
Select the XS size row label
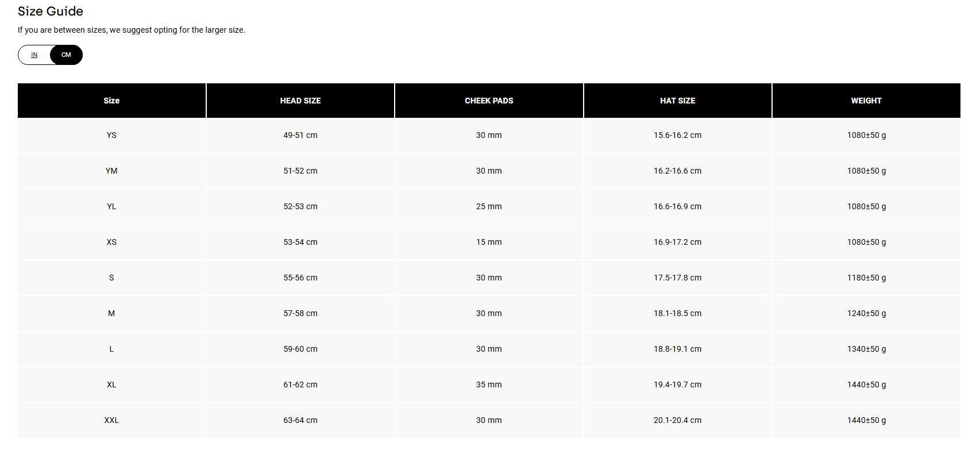(x=111, y=242)
